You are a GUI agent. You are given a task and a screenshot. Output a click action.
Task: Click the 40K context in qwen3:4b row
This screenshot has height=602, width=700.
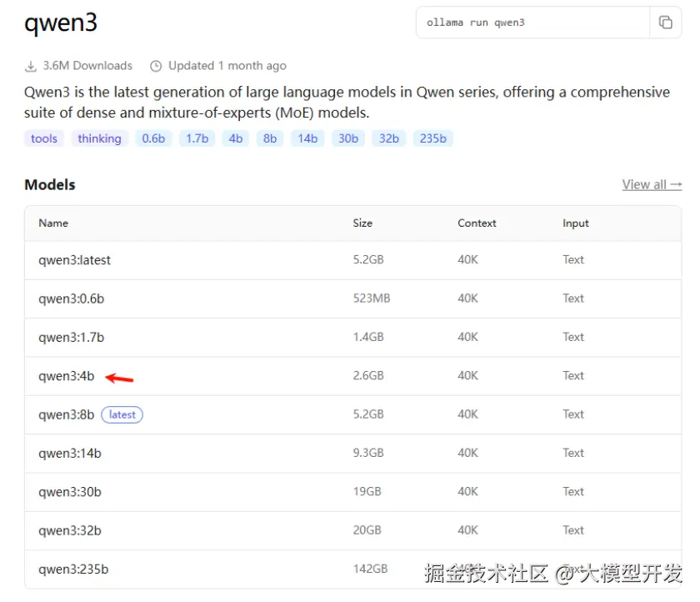tap(467, 375)
